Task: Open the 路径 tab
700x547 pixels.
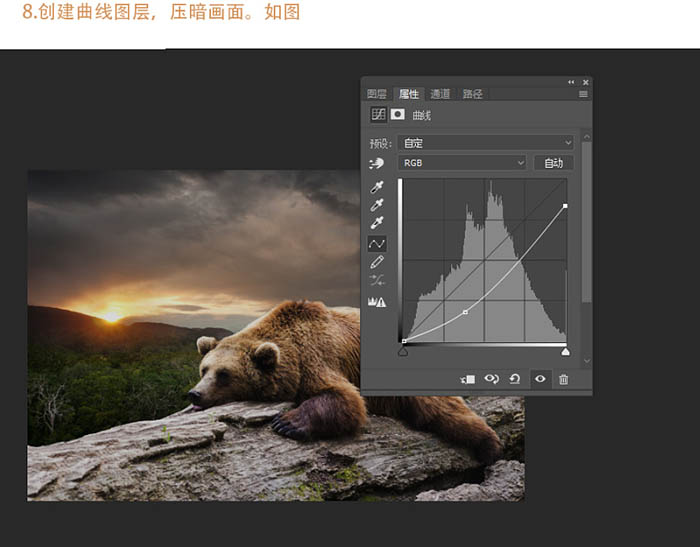Action: [472, 94]
